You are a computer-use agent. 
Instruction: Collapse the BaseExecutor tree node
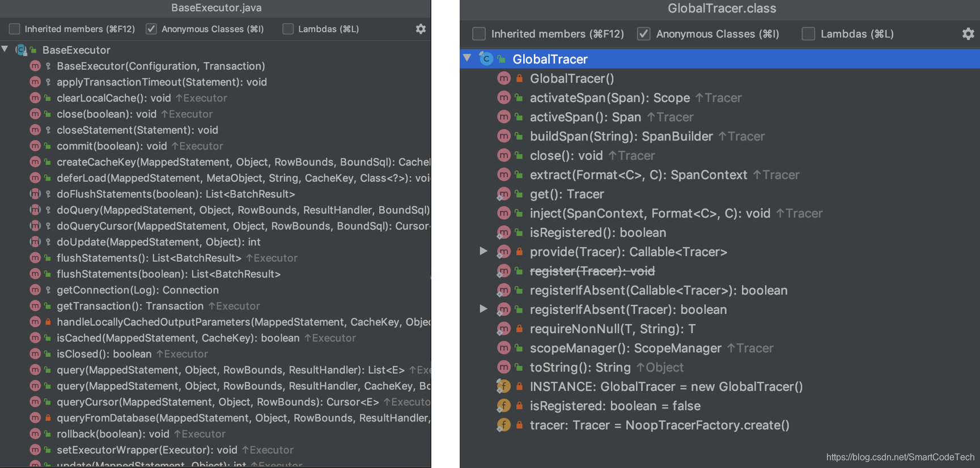pyautogui.click(x=5, y=49)
